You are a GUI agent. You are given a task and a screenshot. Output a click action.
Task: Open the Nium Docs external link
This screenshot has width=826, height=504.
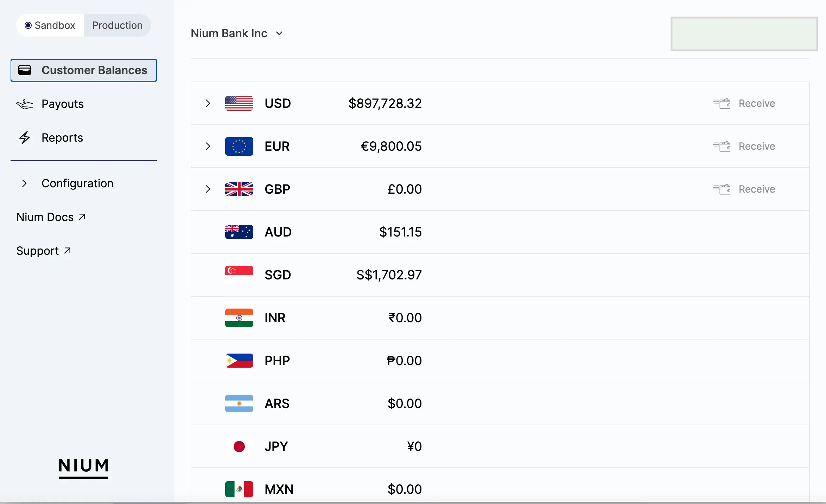pyautogui.click(x=51, y=217)
